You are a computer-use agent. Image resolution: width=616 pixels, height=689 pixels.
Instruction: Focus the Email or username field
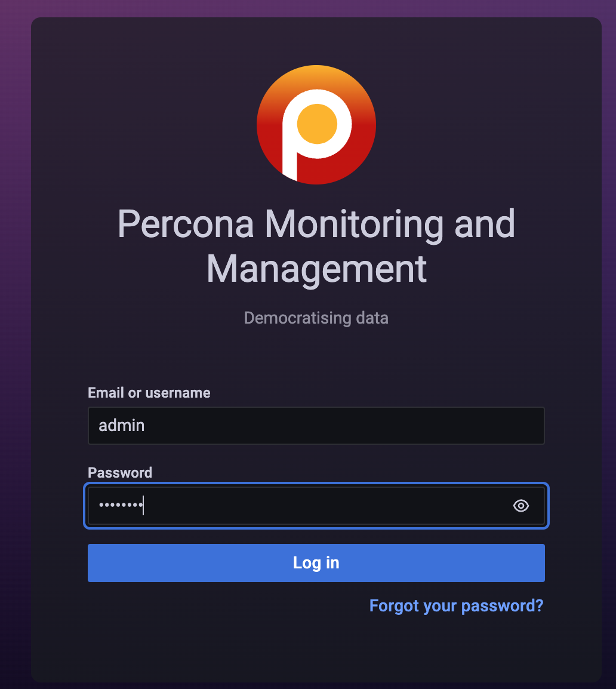click(x=316, y=426)
